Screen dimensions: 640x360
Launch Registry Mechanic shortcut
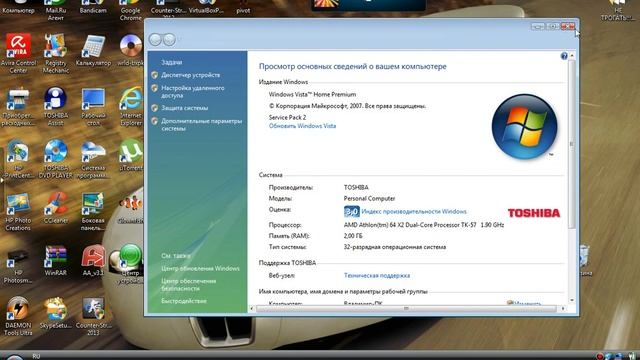click(x=56, y=53)
